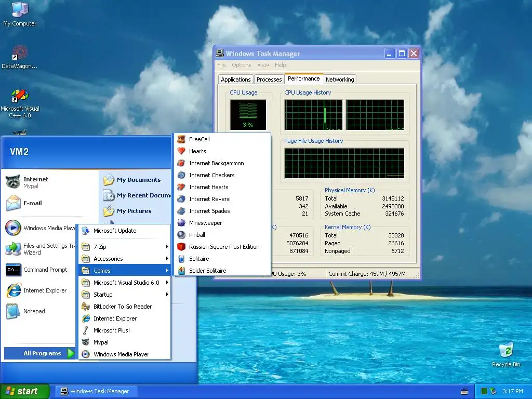Open Task Manager View menu

263,65
